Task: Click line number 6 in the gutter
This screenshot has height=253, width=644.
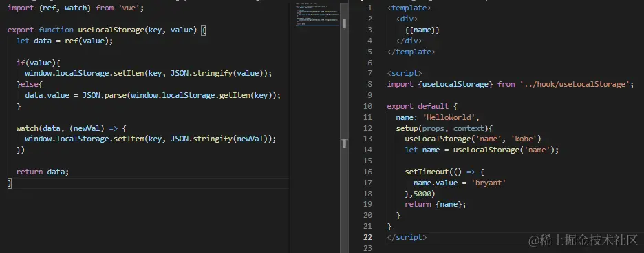Action: click(369, 63)
